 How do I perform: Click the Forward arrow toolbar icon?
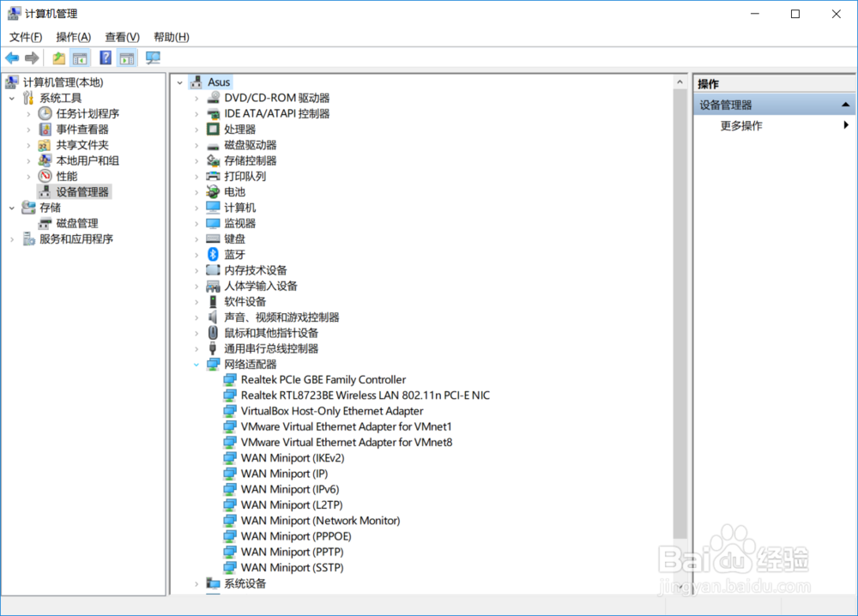(32, 58)
